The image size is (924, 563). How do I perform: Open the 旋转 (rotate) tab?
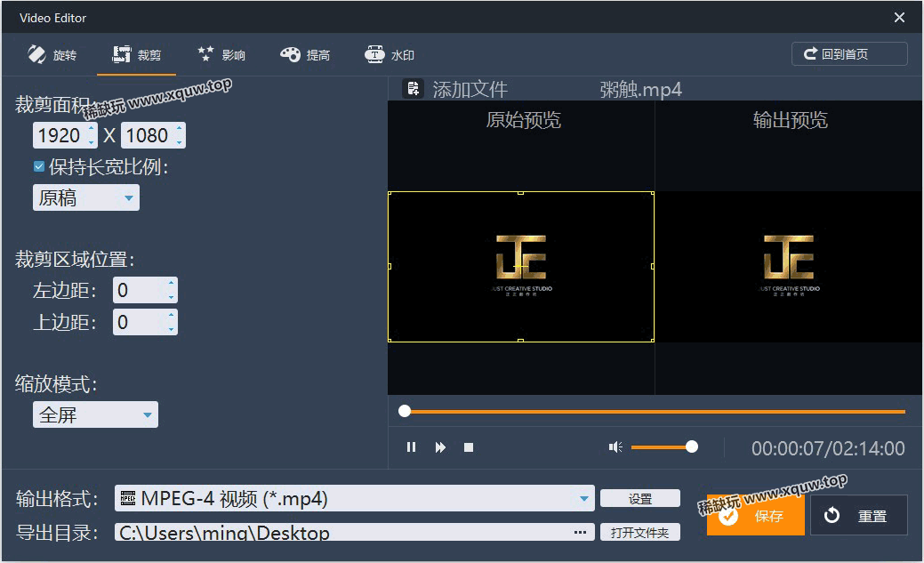pyautogui.click(x=52, y=55)
